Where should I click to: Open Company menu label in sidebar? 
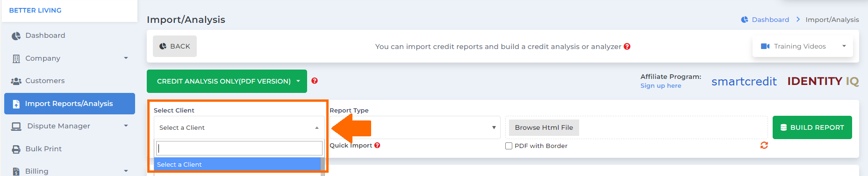click(43, 58)
